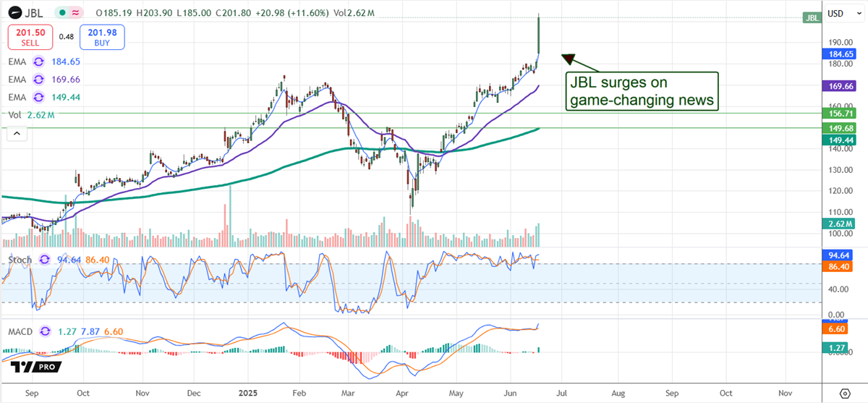Click the Vol indicator label

pos(15,115)
